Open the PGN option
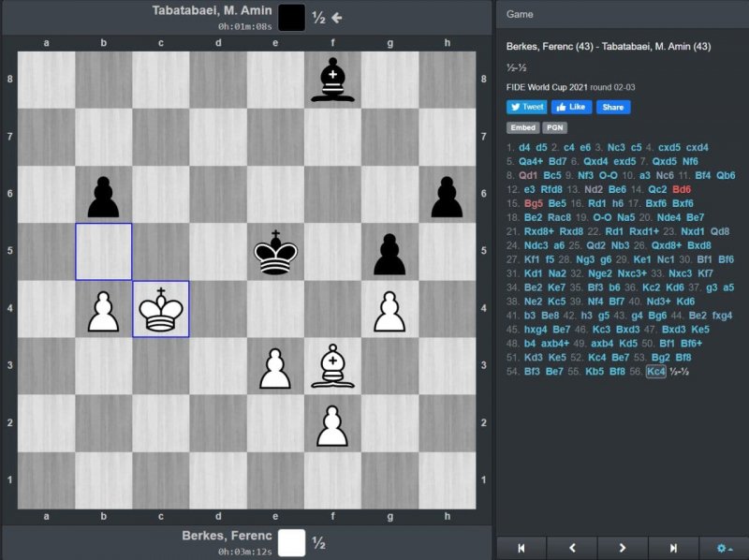 pyautogui.click(x=554, y=127)
